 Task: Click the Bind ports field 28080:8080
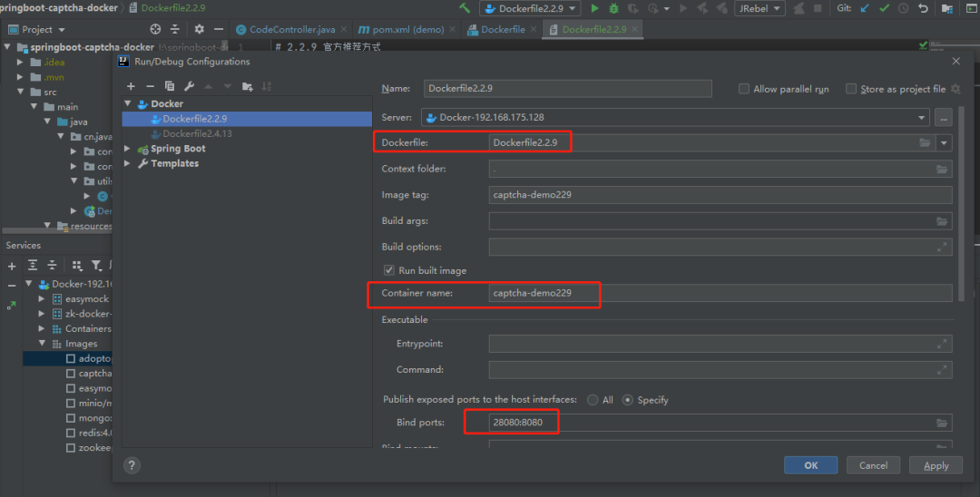click(720, 423)
